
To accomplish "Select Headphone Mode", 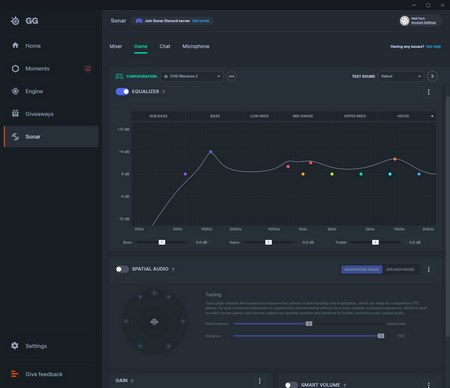I will pyautogui.click(x=362, y=269).
